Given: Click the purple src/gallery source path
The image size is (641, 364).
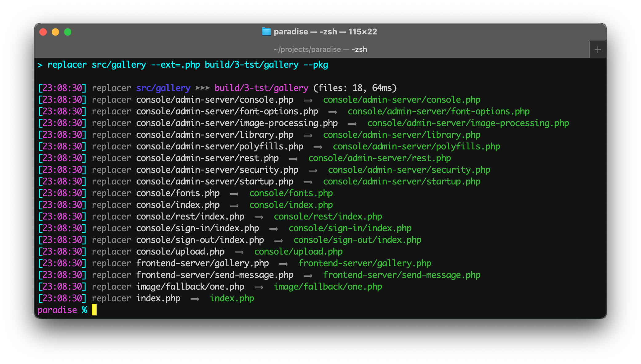Looking at the screenshot, I should click(x=163, y=88).
